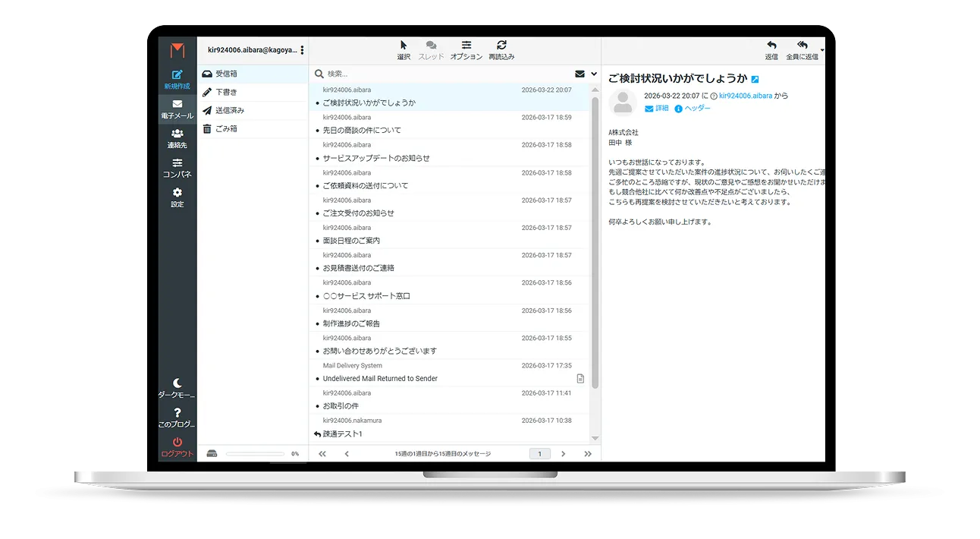Select the 下書き drafts folder
Image resolution: width=980 pixels, height=539 pixels.
tap(253, 92)
